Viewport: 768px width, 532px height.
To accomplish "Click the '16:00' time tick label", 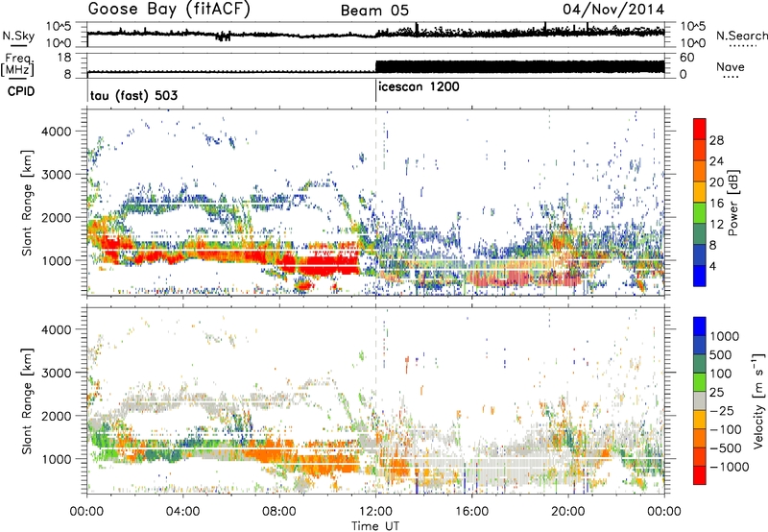I will 471,512.
